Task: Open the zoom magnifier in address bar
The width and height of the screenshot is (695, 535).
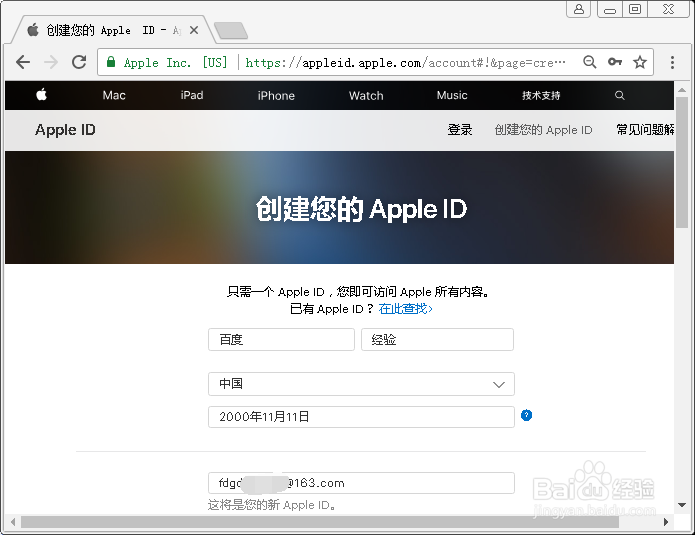Action: [590, 62]
